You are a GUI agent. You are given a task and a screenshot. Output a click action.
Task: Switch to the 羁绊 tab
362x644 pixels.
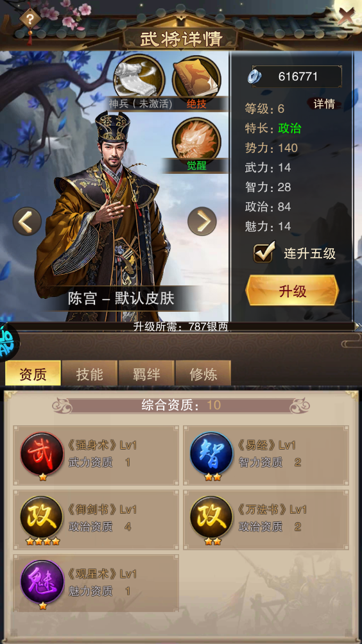coord(146,374)
